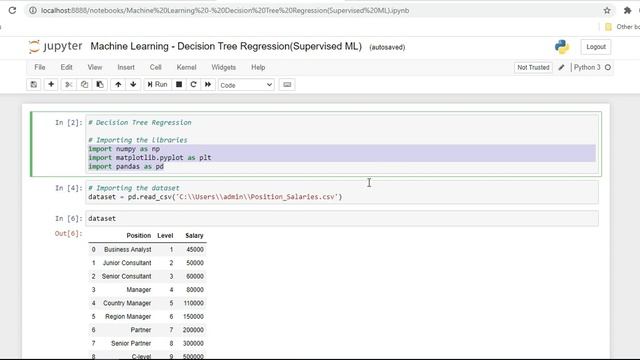
Task: Reload the page in browser
Action: [x=12, y=11]
